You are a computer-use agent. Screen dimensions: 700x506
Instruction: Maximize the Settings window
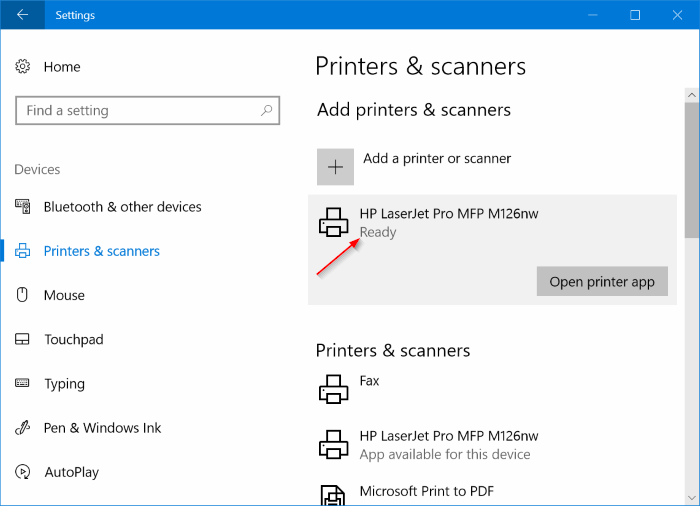(635, 15)
